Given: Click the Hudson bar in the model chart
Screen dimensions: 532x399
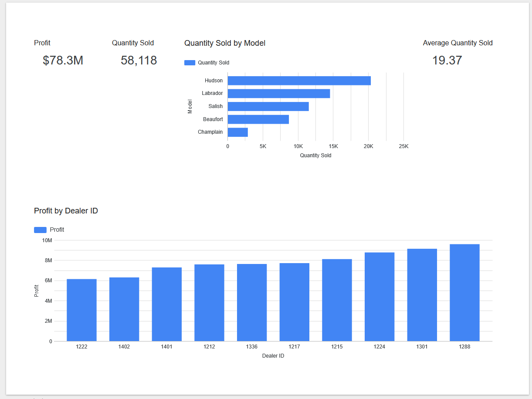Looking at the screenshot, I should tap(298, 80).
